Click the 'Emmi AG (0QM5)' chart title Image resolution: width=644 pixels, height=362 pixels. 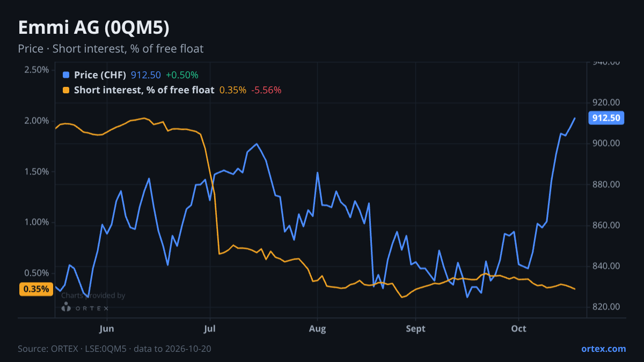click(94, 28)
